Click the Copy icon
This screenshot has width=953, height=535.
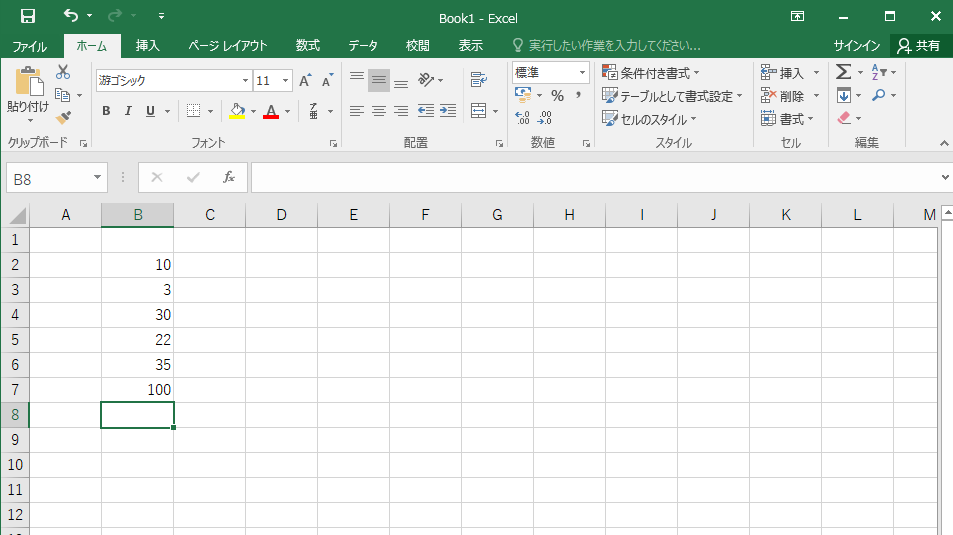62,95
